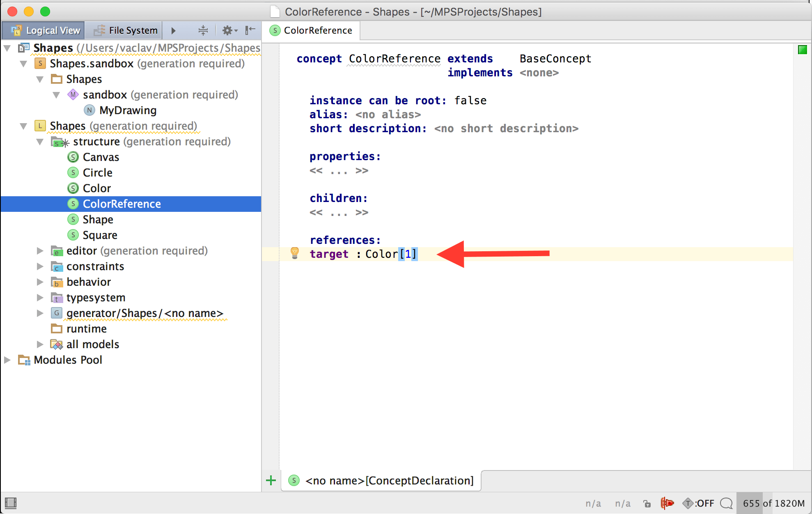812x514 pixels.
Task: Toggle the type-system traces T:OFF indicator
Action: click(699, 503)
